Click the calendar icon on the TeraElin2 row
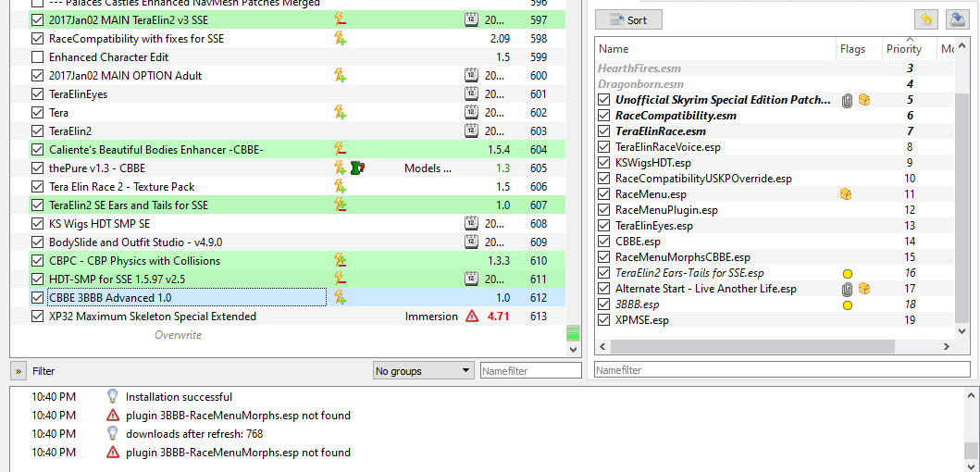 [471, 131]
